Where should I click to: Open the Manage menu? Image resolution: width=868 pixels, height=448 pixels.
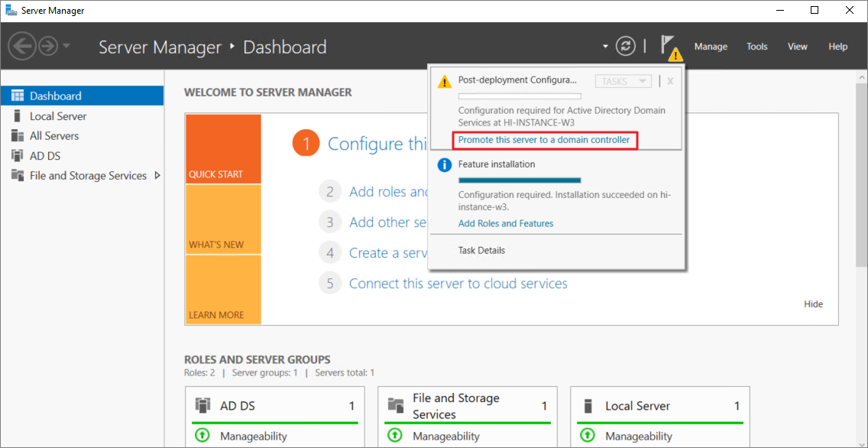(x=711, y=47)
